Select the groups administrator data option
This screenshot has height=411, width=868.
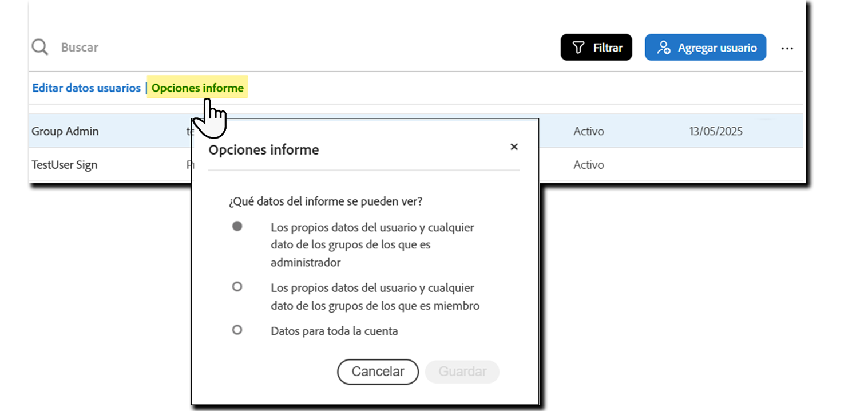click(237, 226)
